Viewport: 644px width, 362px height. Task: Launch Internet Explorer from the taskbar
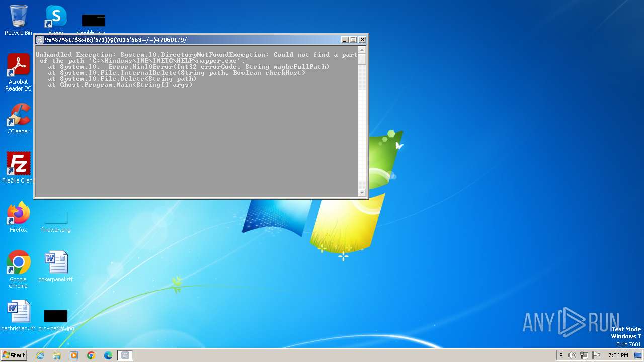point(40,355)
